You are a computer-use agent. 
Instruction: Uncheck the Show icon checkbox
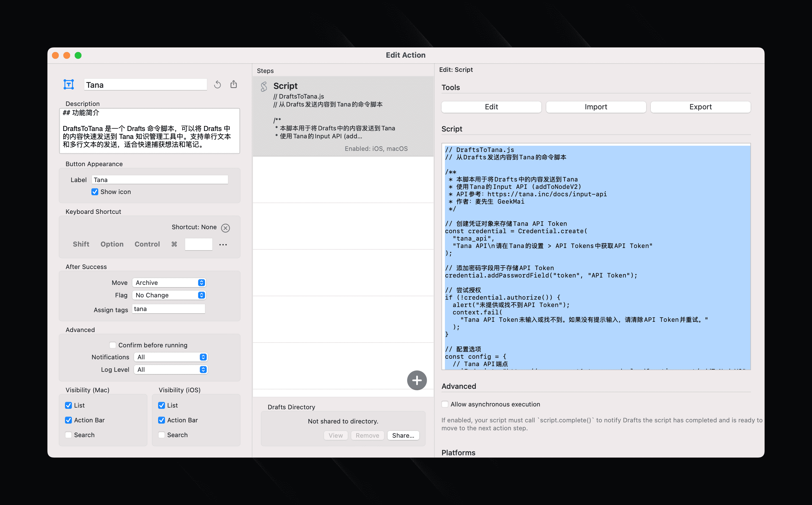[x=95, y=192]
